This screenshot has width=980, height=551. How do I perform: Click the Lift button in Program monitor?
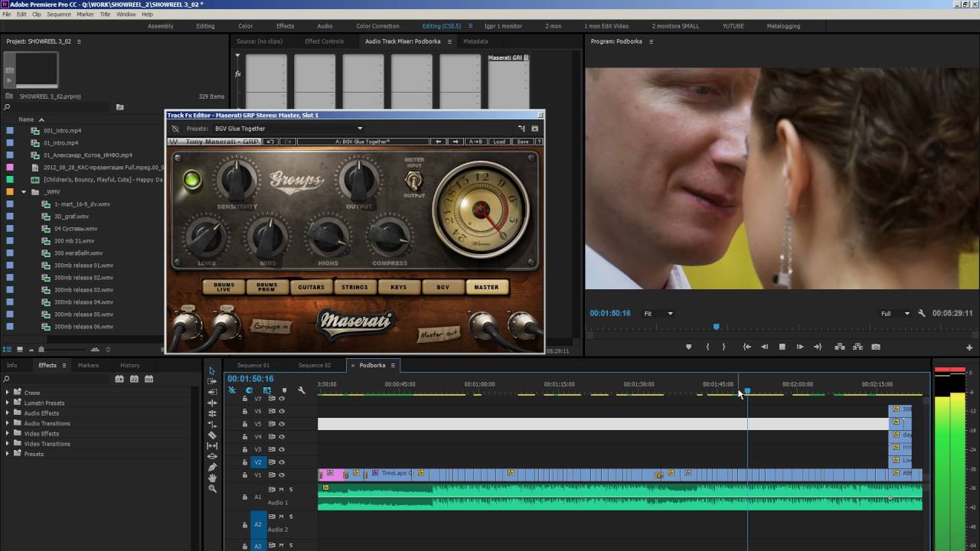pos(840,347)
